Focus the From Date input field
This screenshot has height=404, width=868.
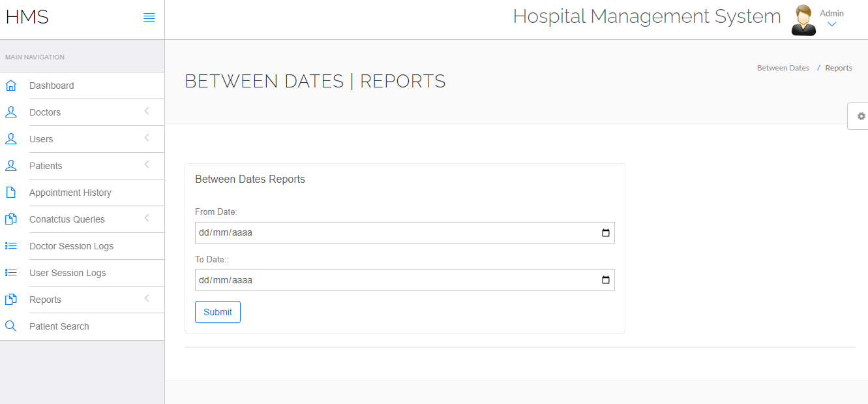[x=405, y=233]
